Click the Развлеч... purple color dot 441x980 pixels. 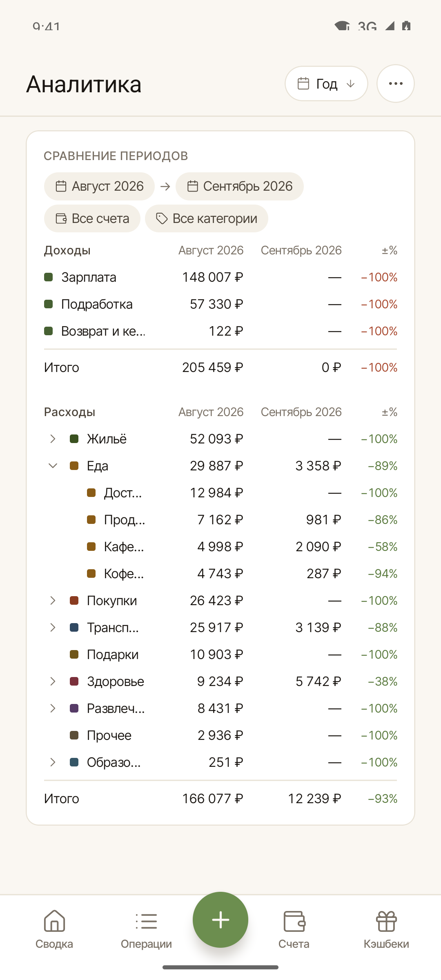click(x=74, y=708)
